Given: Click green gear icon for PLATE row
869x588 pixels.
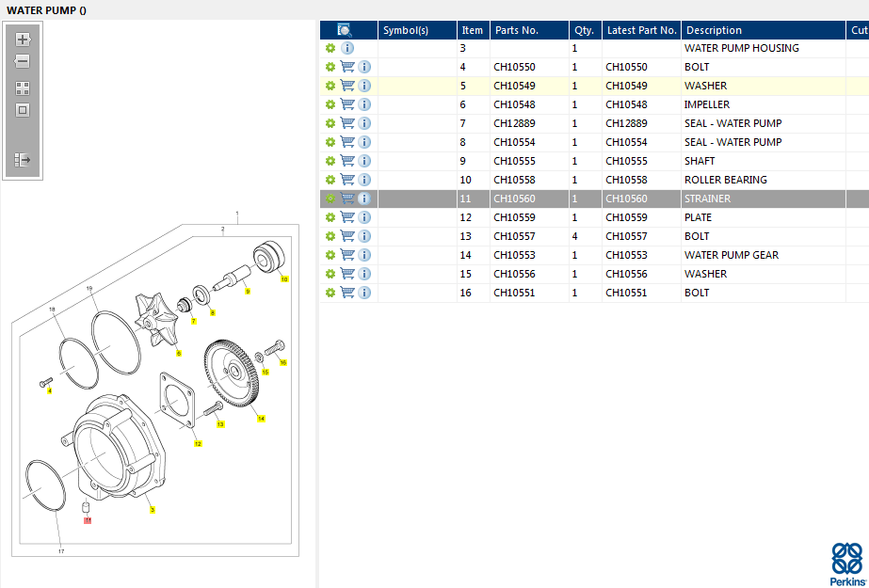Looking at the screenshot, I should coord(330,217).
